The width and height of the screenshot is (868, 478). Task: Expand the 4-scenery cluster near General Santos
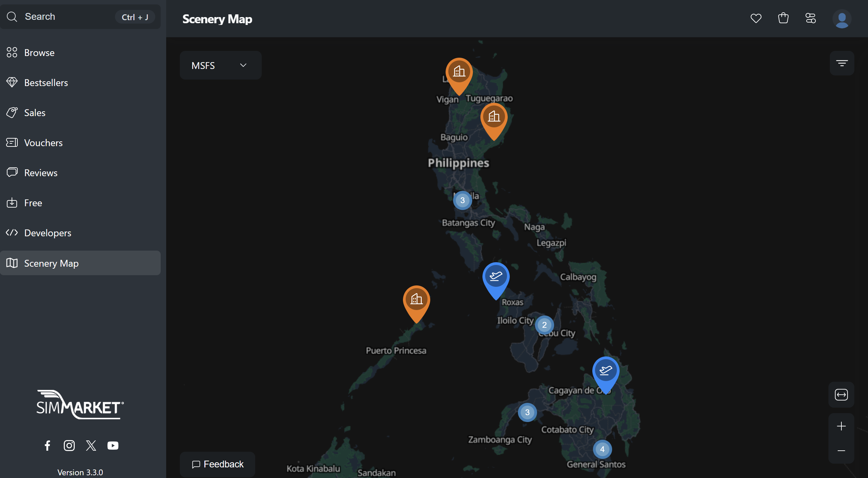point(602,449)
